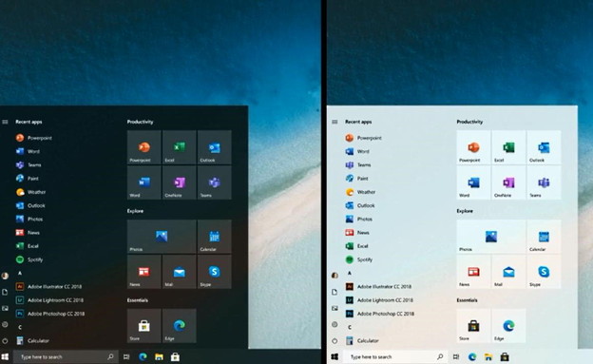
Task: Open Adobe Lightroom CC 2018 in dark list
Action: (49, 300)
